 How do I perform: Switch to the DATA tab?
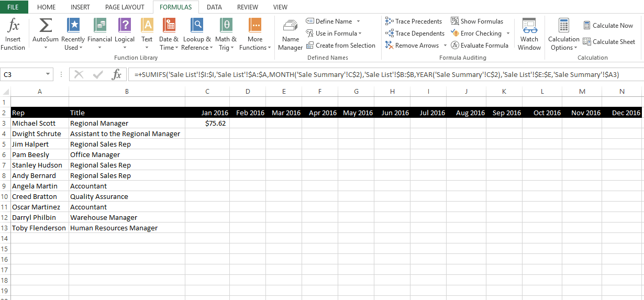214,7
